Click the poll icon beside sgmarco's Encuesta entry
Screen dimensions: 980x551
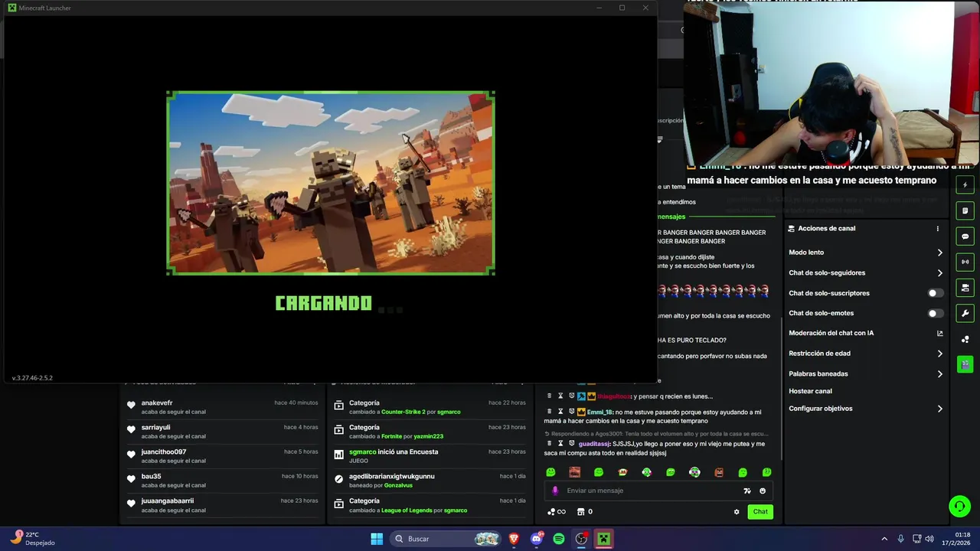pyautogui.click(x=339, y=454)
